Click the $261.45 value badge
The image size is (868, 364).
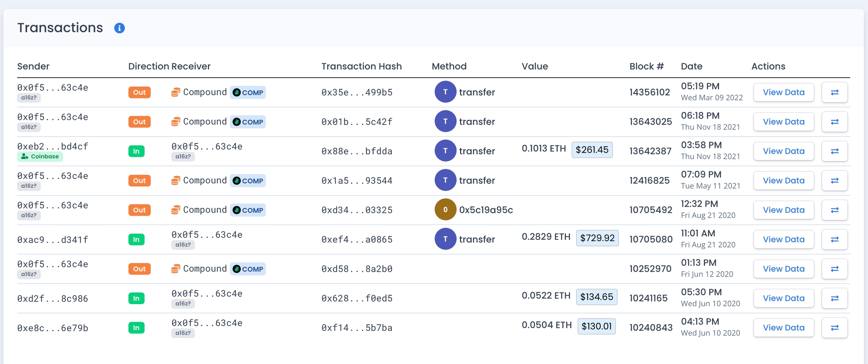[x=592, y=150]
